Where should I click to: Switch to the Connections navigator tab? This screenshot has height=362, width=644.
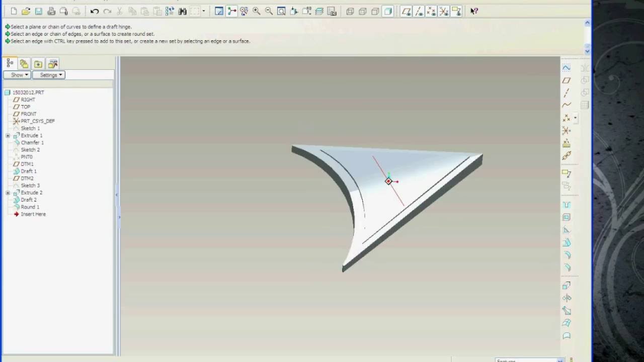tap(52, 63)
